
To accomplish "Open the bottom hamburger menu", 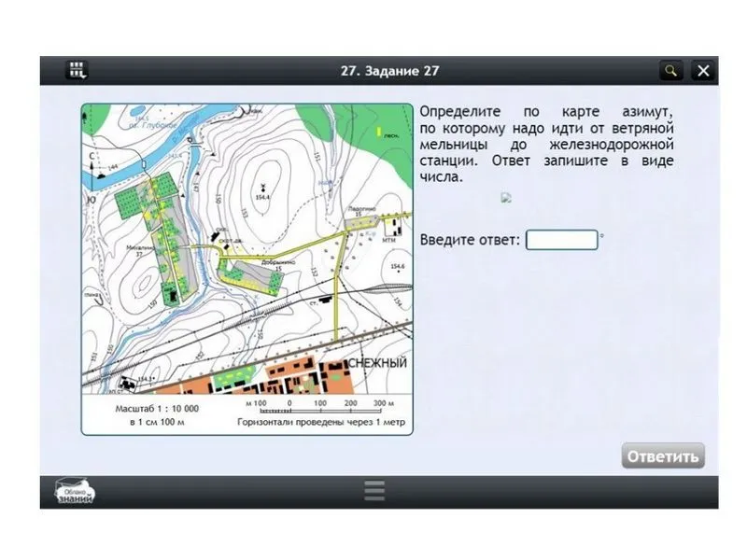I will 374,491.
